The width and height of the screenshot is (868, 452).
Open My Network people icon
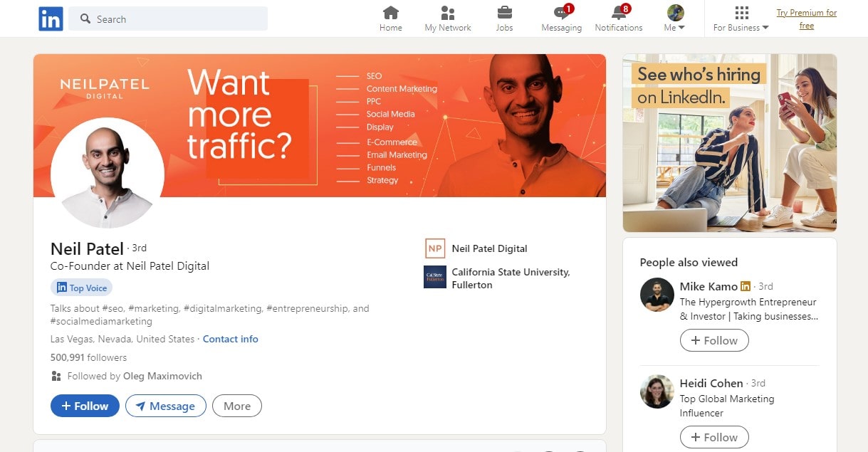448,13
